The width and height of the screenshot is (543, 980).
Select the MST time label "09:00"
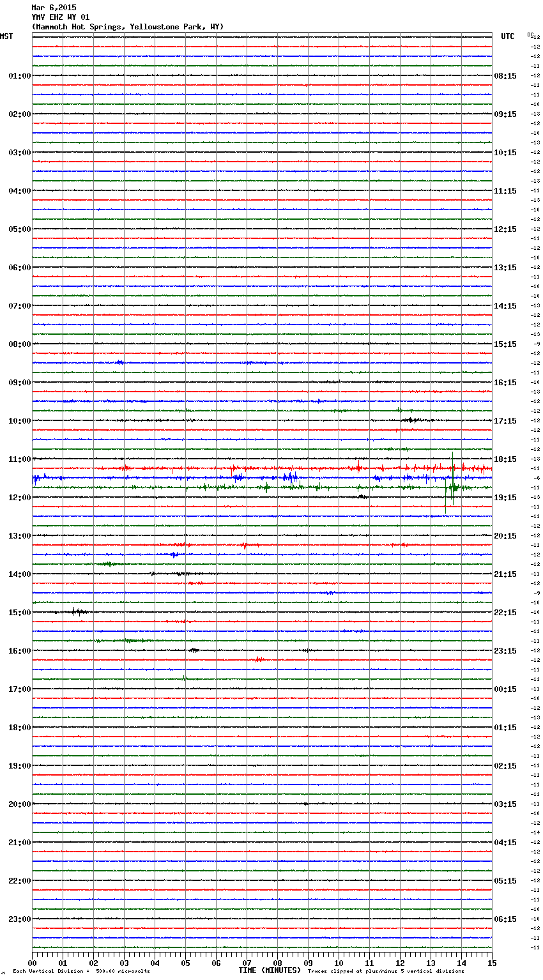(20, 383)
